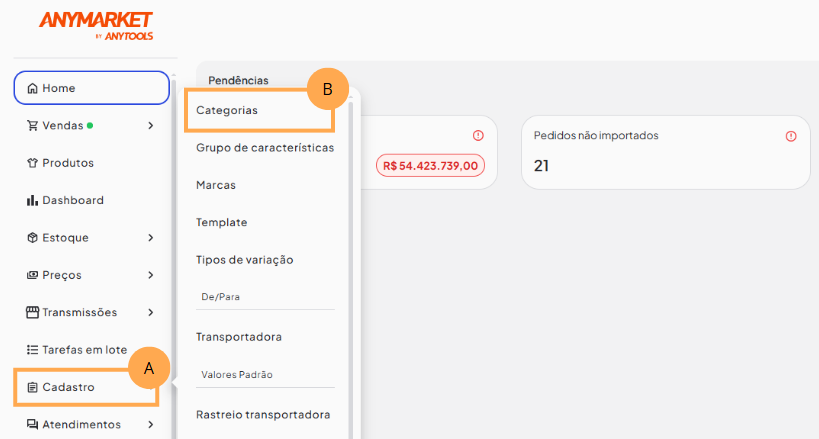
Task: Select Grupo de características menu entry
Action: click(265, 148)
